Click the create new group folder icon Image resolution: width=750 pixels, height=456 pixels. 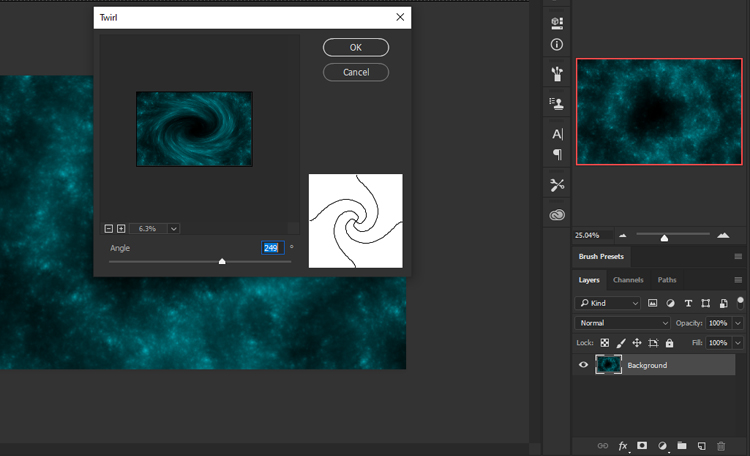point(681,445)
